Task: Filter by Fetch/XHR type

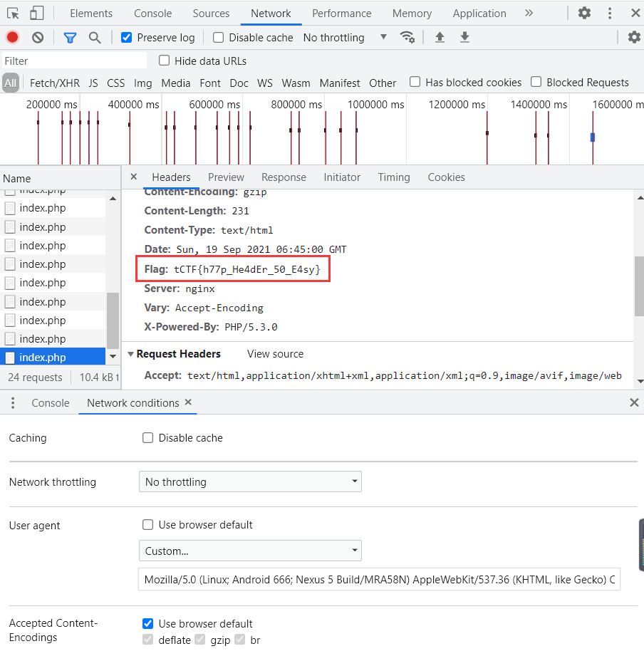Action: coord(55,83)
